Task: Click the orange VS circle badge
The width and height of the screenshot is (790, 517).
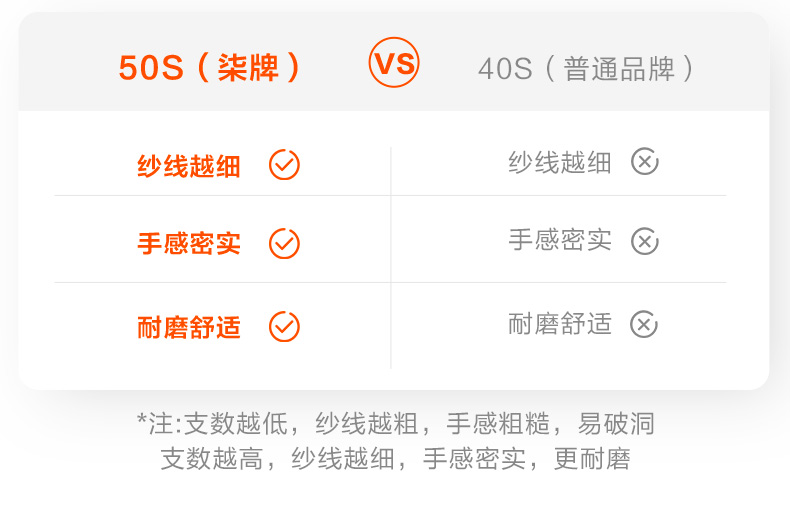Action: pos(394,63)
